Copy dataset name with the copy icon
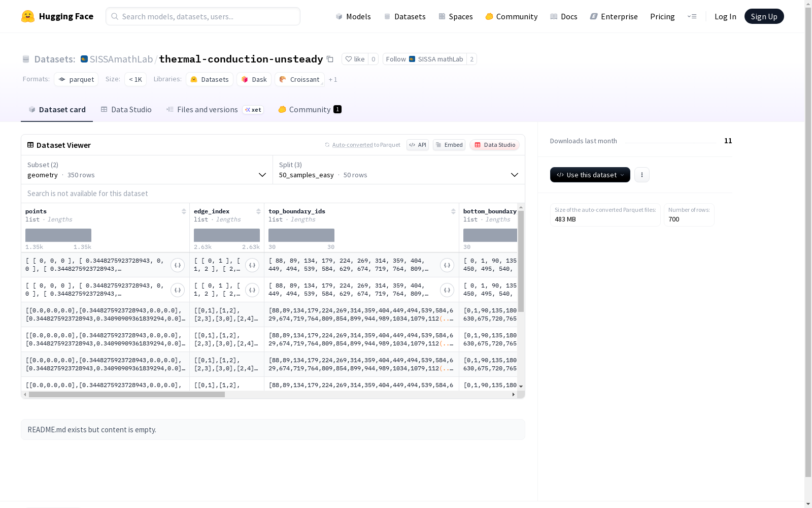This screenshot has height=508, width=812. click(x=330, y=59)
